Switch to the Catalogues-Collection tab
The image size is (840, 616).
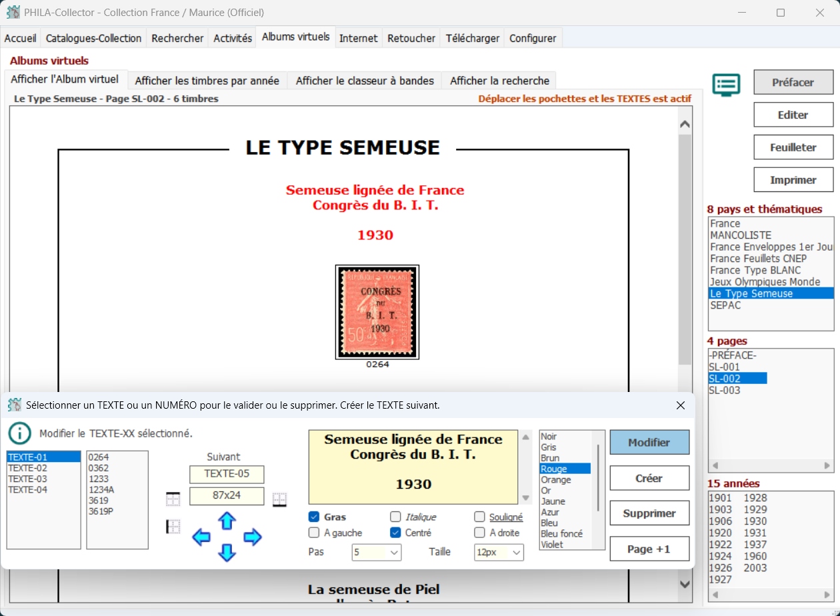click(93, 38)
